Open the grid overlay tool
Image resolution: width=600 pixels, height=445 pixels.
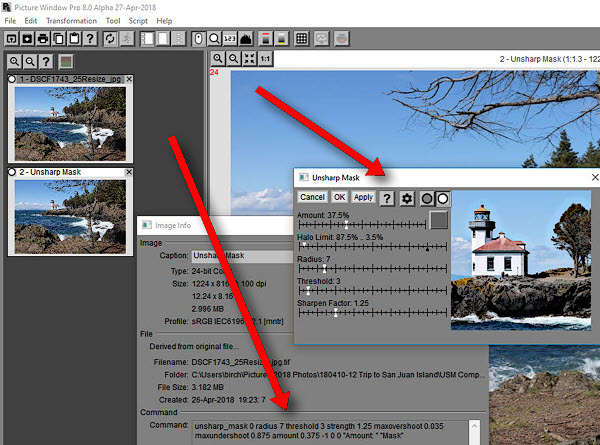tap(301, 39)
